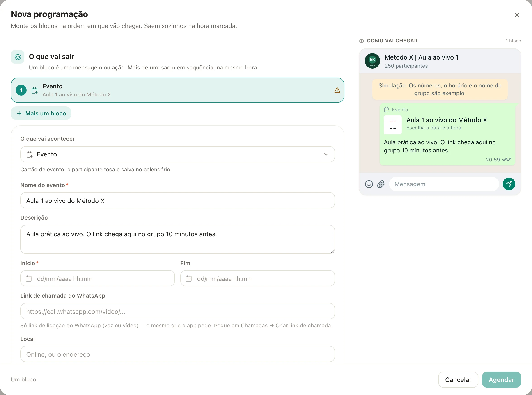Click the yellow 'Simulação' notice banner
Viewport: 532px width, 395px height.
[x=440, y=89]
